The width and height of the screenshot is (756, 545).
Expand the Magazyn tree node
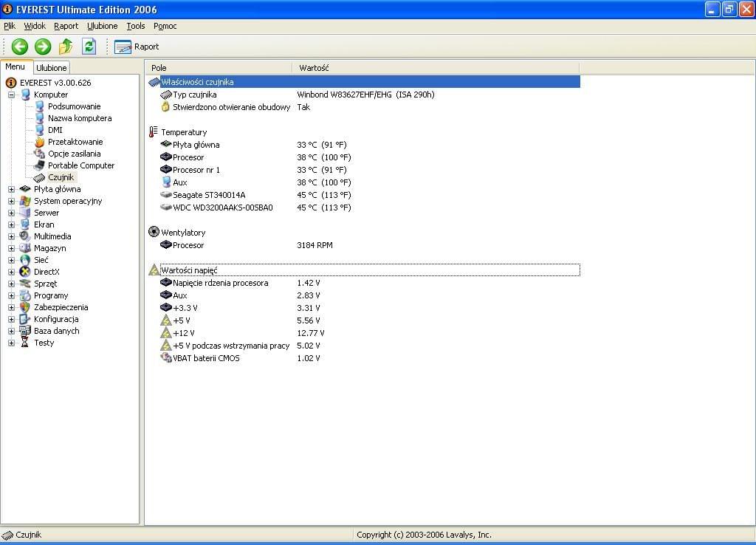tap(12, 248)
